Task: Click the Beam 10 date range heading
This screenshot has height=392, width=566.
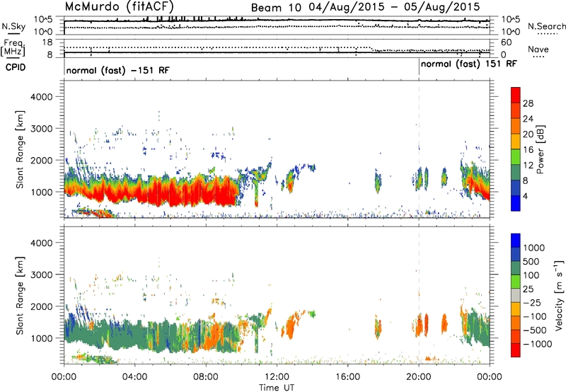Action: tap(365, 7)
